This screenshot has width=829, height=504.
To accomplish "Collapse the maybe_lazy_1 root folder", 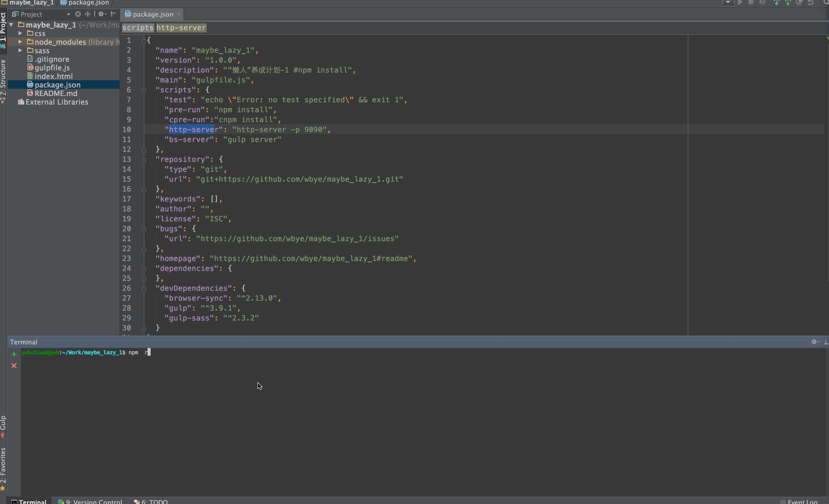I will tap(12, 25).
